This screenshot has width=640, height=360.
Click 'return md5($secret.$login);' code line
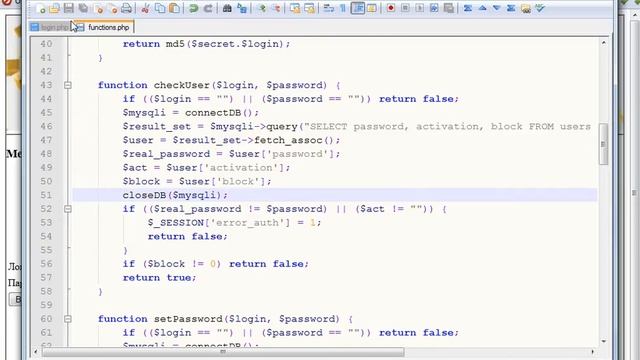[x=207, y=44]
